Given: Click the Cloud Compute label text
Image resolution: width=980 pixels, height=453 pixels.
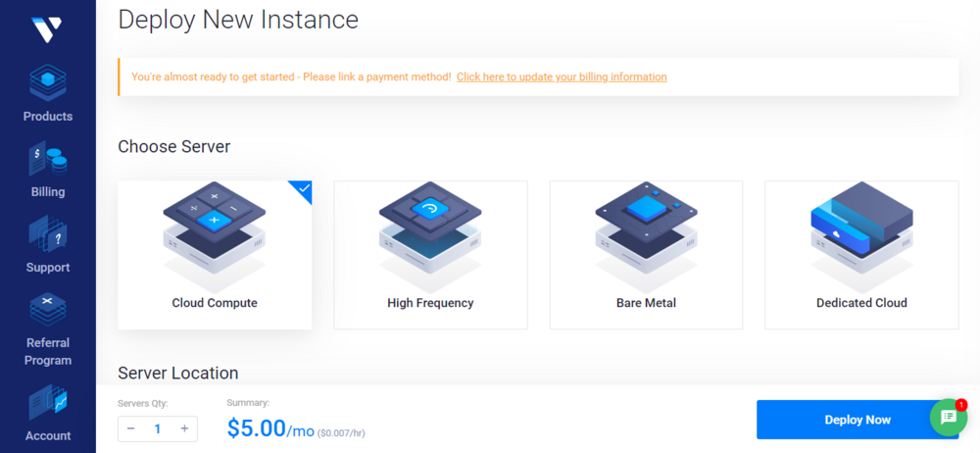Looking at the screenshot, I should click(215, 303).
